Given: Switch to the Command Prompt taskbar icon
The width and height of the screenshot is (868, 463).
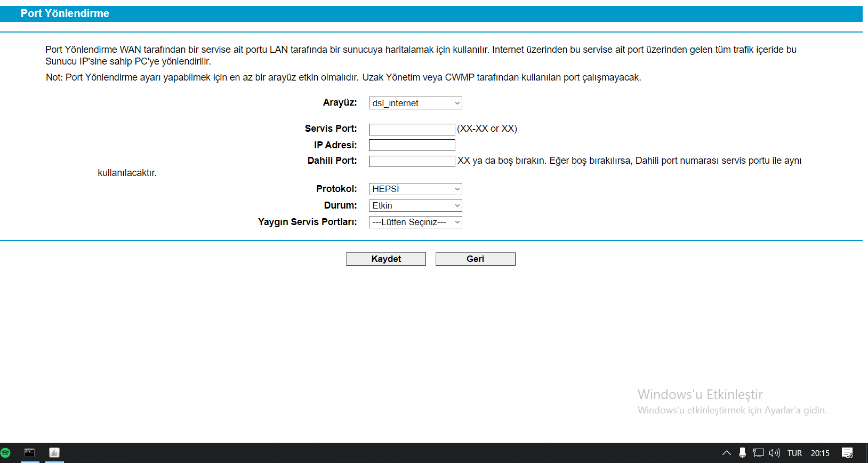Looking at the screenshot, I should (x=29, y=453).
